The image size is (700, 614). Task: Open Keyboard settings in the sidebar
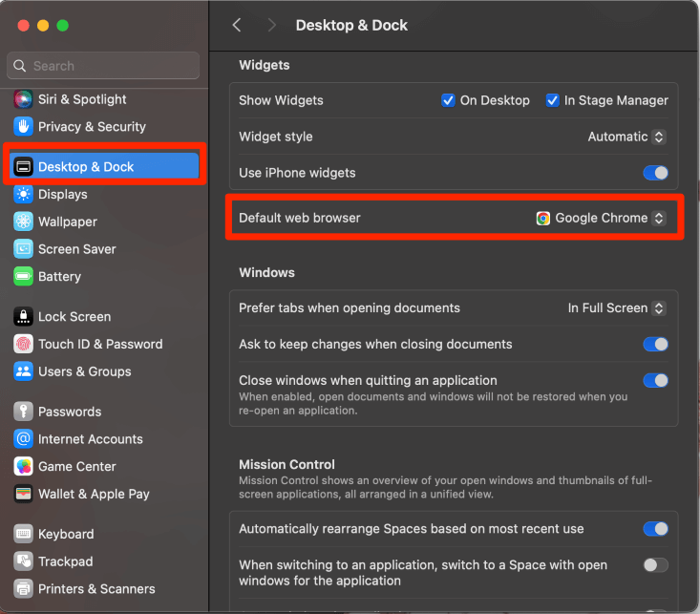65,534
